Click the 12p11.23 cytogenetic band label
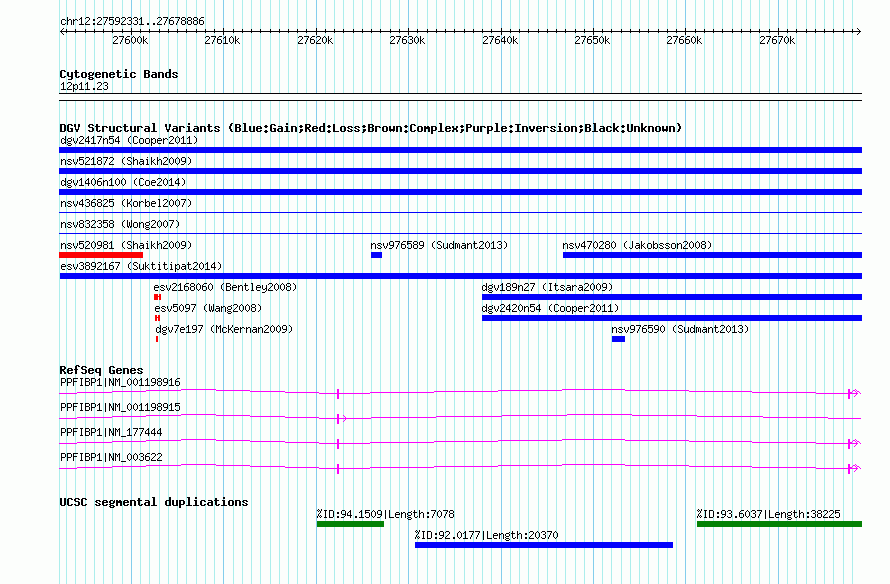Viewport: 890px width, 584px height. pyautogui.click(x=84, y=87)
